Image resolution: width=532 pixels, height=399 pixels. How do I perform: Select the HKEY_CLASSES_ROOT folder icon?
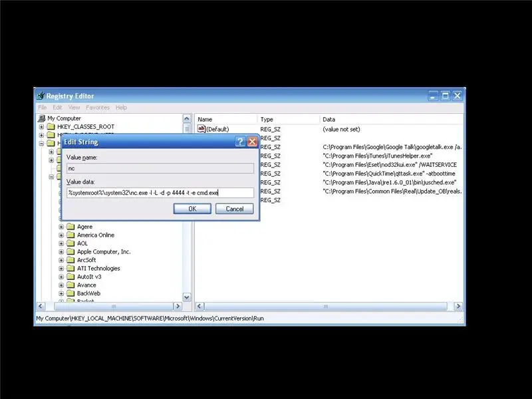[x=51, y=126]
